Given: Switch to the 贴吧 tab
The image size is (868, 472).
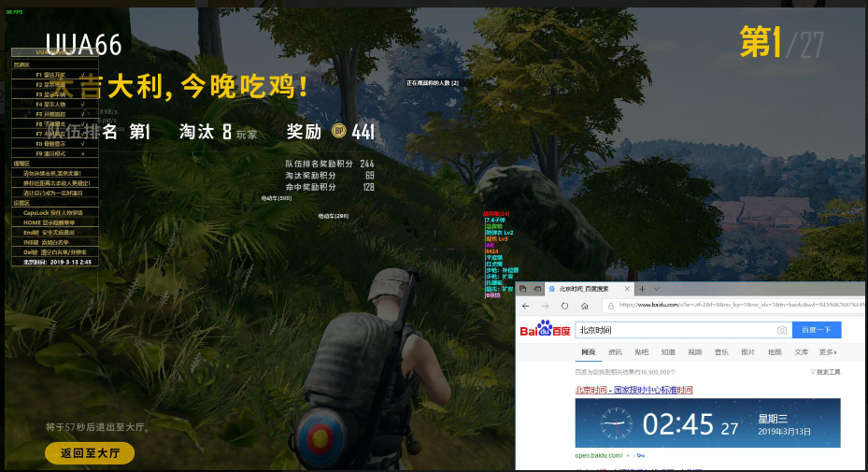Looking at the screenshot, I should 642,351.
